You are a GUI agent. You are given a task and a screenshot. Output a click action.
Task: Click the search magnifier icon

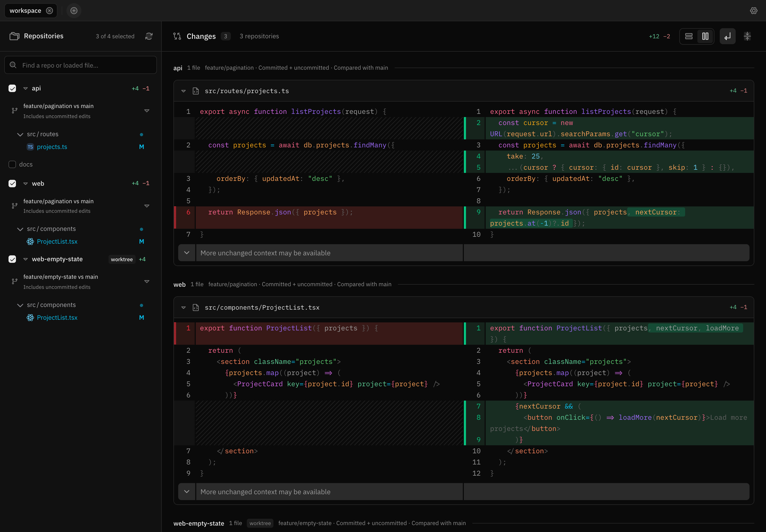(x=13, y=65)
